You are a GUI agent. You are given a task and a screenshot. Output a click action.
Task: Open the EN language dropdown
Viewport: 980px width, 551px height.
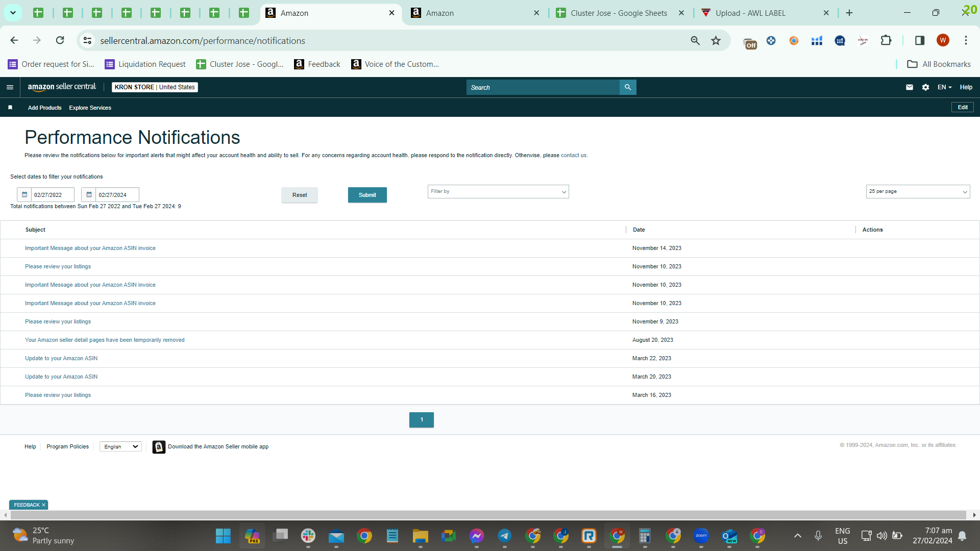[x=944, y=87]
